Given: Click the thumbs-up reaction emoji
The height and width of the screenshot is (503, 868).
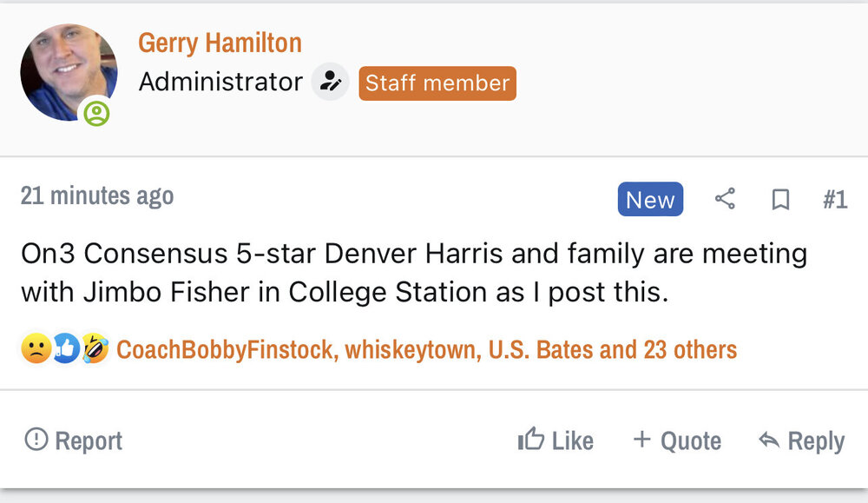Looking at the screenshot, I should (65, 349).
